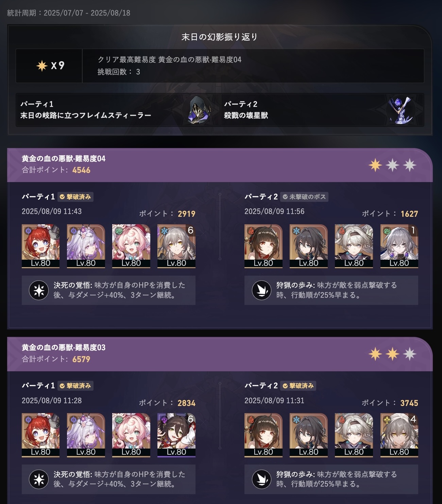Click the 決死の覚悟 buff icon under difficulty 03

[x=39, y=479]
